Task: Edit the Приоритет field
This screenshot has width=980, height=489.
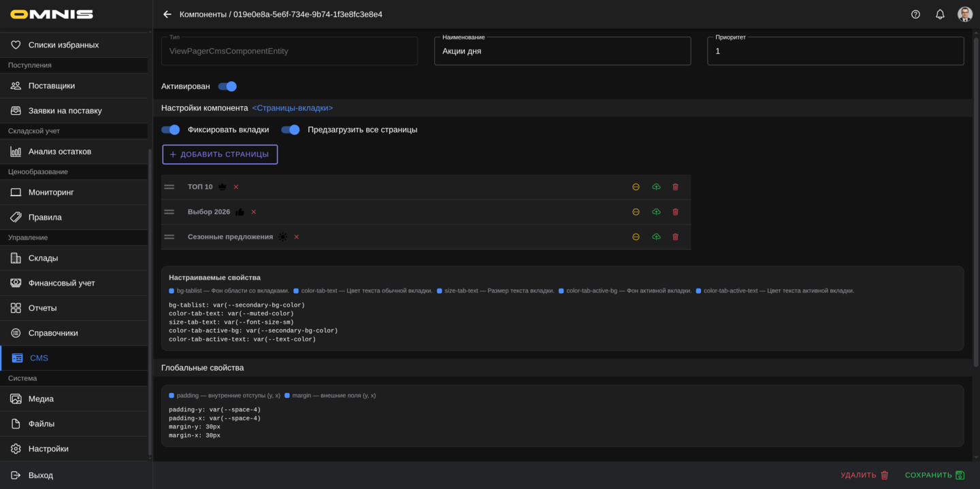Action: tap(836, 51)
